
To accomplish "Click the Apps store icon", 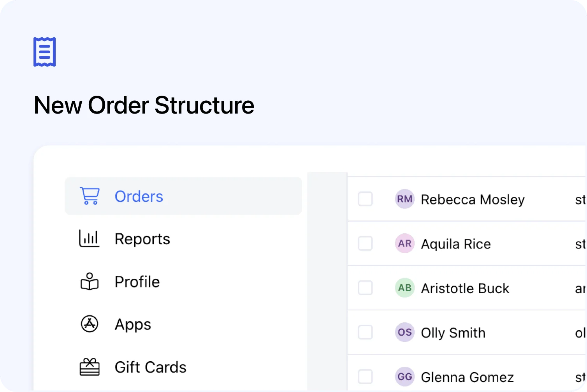I will [x=90, y=324].
